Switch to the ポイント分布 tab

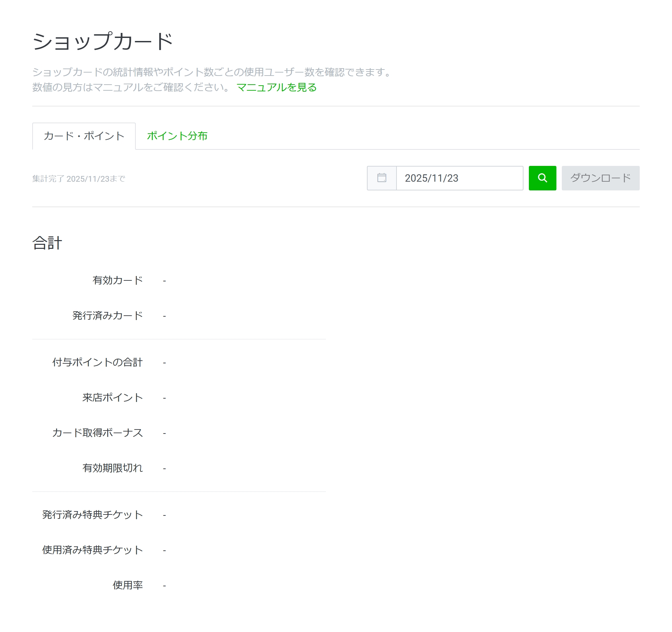(x=177, y=136)
